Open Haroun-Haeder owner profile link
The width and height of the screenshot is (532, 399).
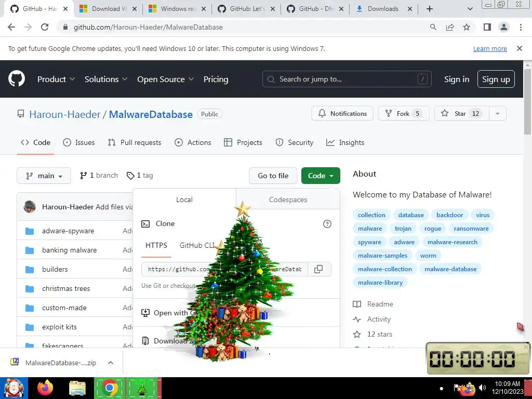click(x=65, y=114)
